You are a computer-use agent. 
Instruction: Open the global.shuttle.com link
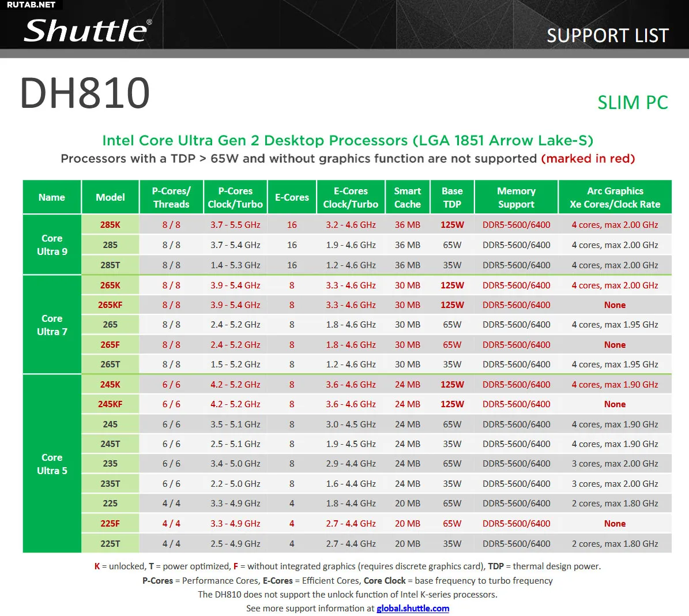click(x=413, y=608)
